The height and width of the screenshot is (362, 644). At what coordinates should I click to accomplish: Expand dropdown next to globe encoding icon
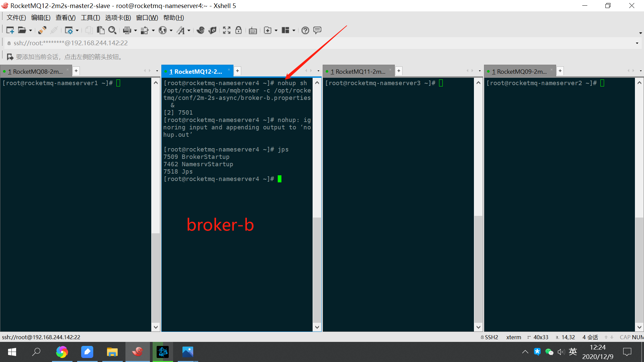(171, 31)
